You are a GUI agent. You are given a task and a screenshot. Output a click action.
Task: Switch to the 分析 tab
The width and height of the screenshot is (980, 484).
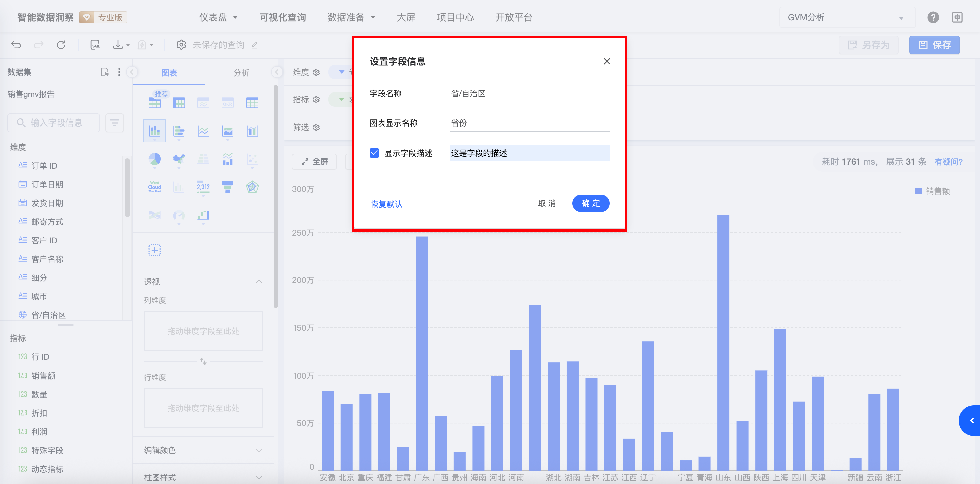(241, 73)
